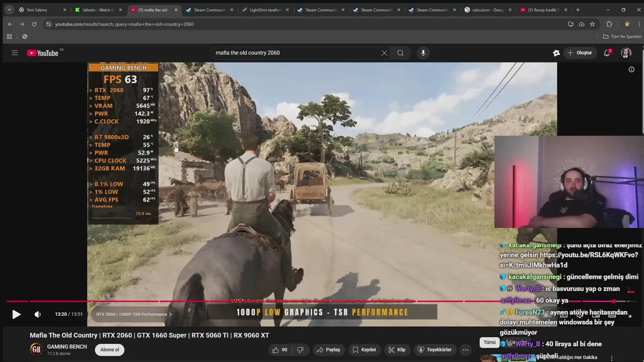Image resolution: width=644 pixels, height=362 pixels.
Task: Save the video with Kaydet
Action: point(364,349)
